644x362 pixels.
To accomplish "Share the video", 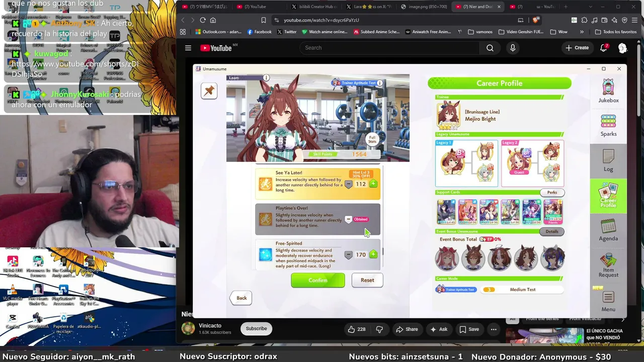I will [407, 329].
